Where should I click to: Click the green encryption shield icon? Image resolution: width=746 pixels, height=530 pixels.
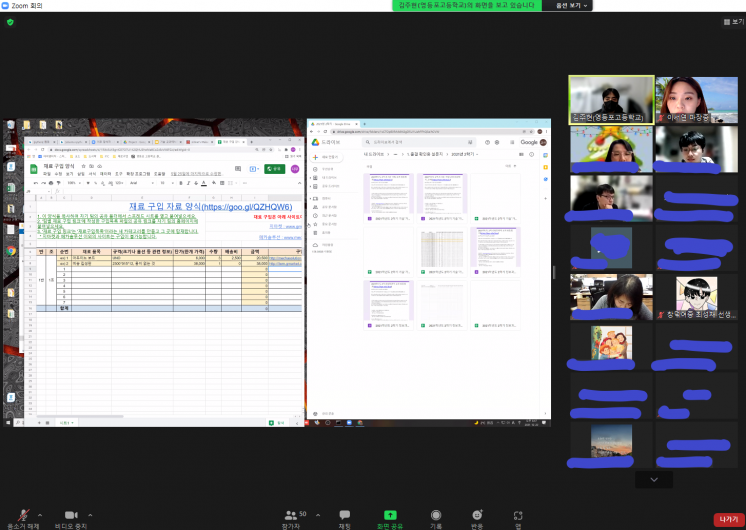[10, 21]
